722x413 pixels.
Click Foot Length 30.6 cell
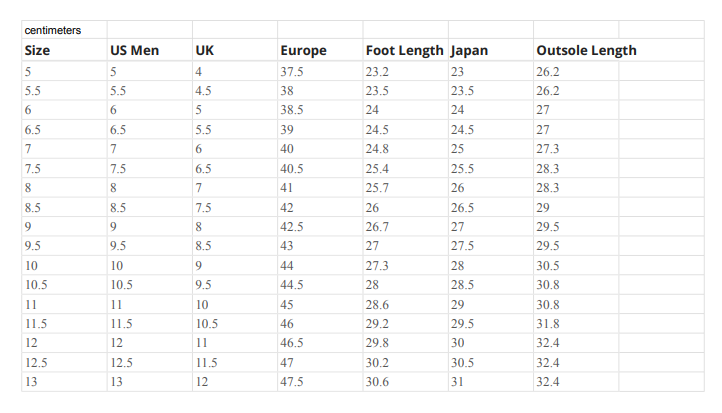click(405, 382)
